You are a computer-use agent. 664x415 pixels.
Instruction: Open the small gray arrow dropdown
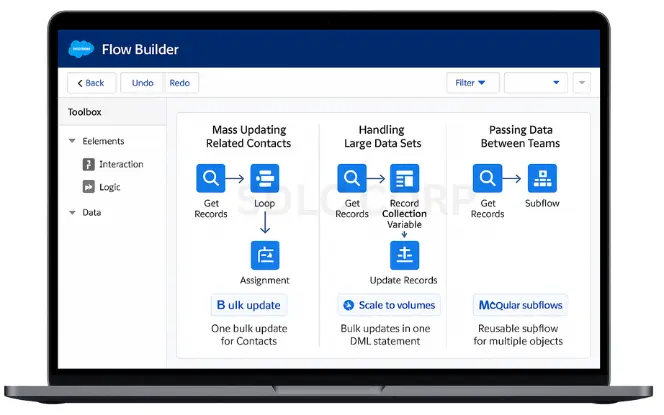582,83
